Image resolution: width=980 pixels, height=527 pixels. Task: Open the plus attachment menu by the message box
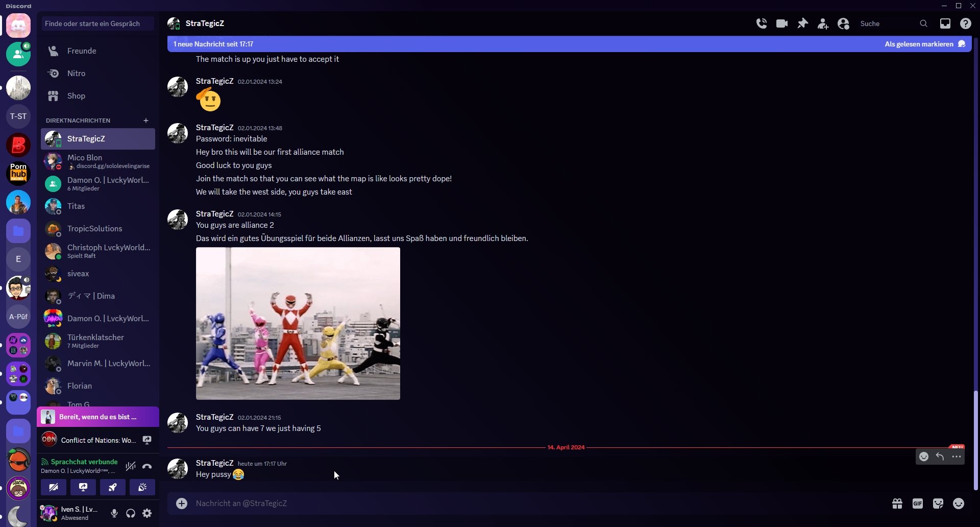[x=182, y=504]
